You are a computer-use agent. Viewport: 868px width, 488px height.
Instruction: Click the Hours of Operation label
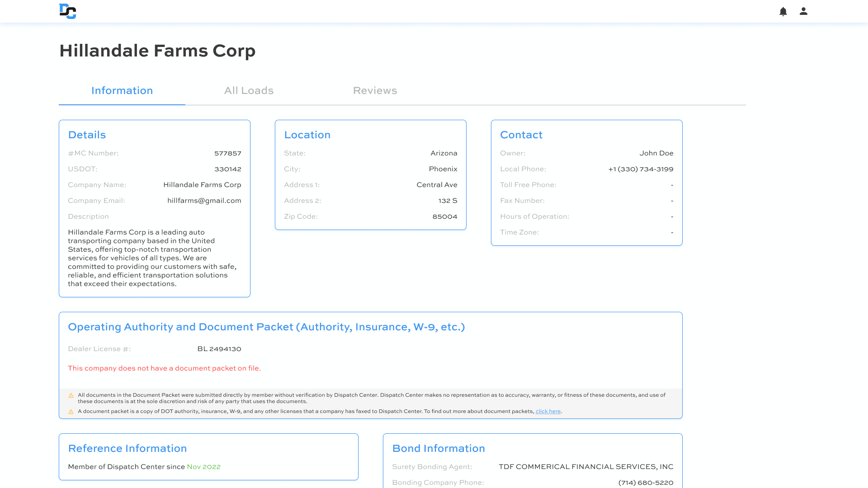(534, 216)
